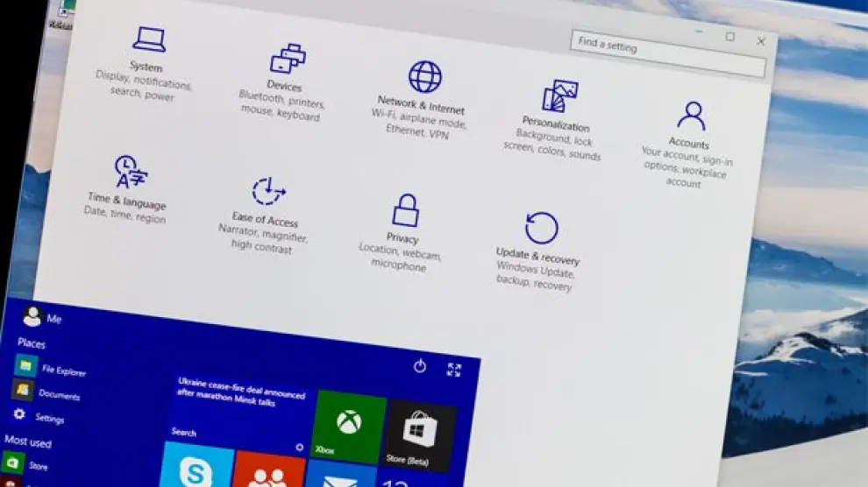Select the Accounts person icon
The width and height of the screenshot is (868, 487).
(x=691, y=116)
